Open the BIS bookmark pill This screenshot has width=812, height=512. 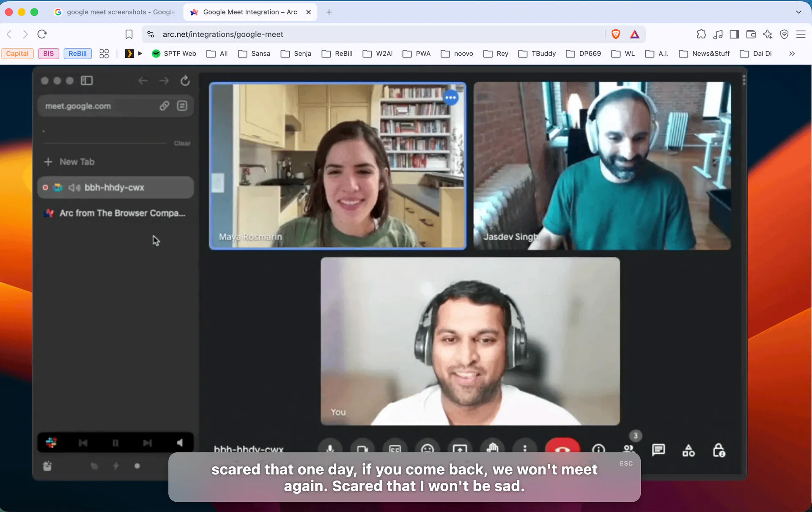click(49, 54)
